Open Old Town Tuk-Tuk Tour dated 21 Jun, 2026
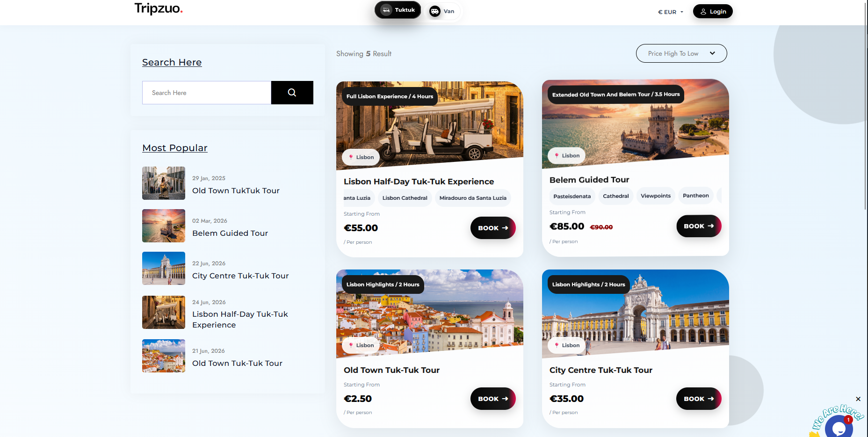The height and width of the screenshot is (437, 868). point(237,363)
